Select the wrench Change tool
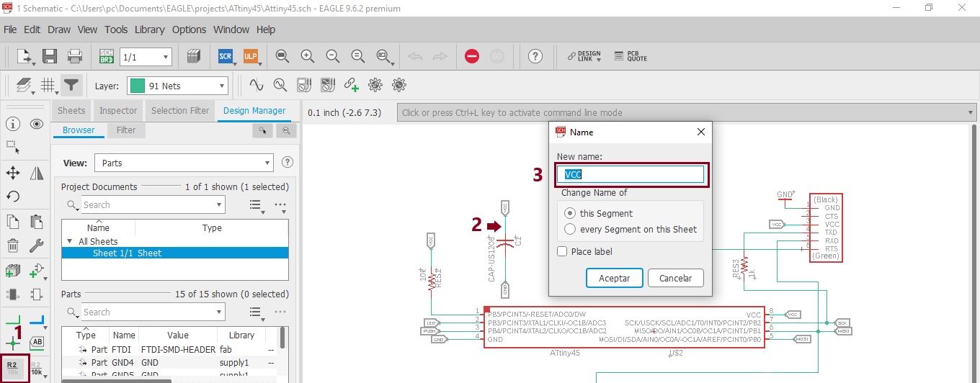This screenshot has height=383, width=980. (37, 245)
